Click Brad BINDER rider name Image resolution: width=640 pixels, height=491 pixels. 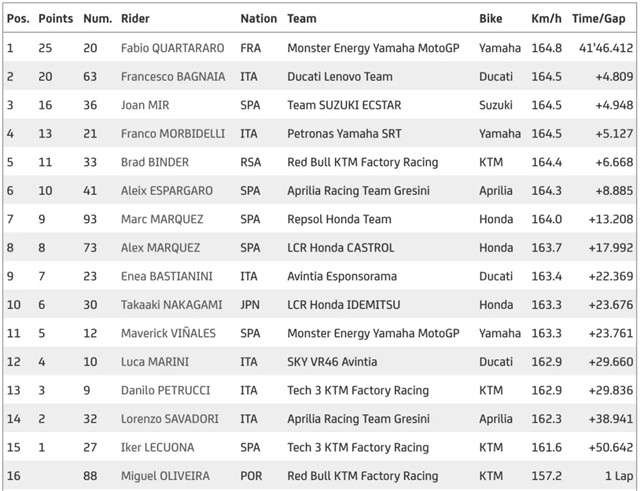pyautogui.click(x=155, y=162)
